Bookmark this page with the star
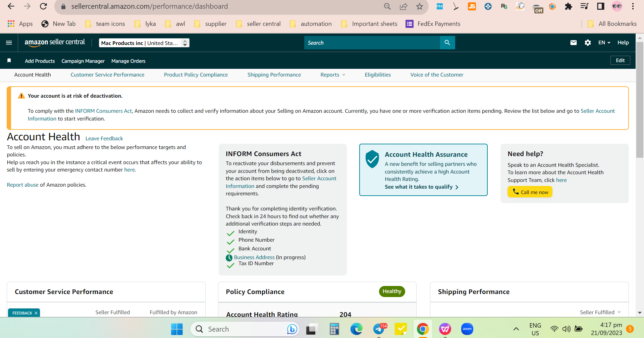 pos(420,6)
